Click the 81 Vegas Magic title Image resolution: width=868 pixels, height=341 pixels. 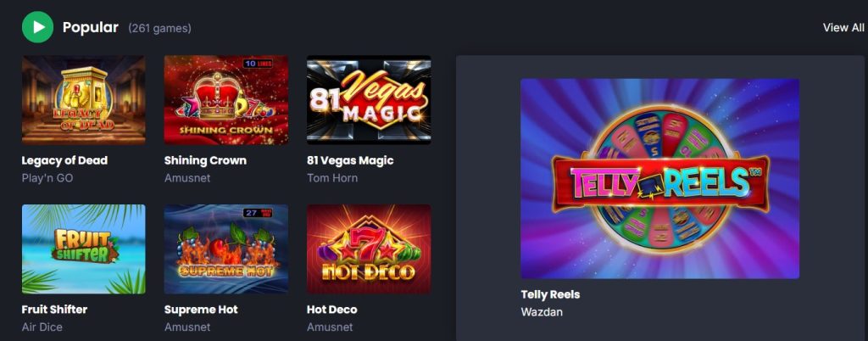(350, 160)
